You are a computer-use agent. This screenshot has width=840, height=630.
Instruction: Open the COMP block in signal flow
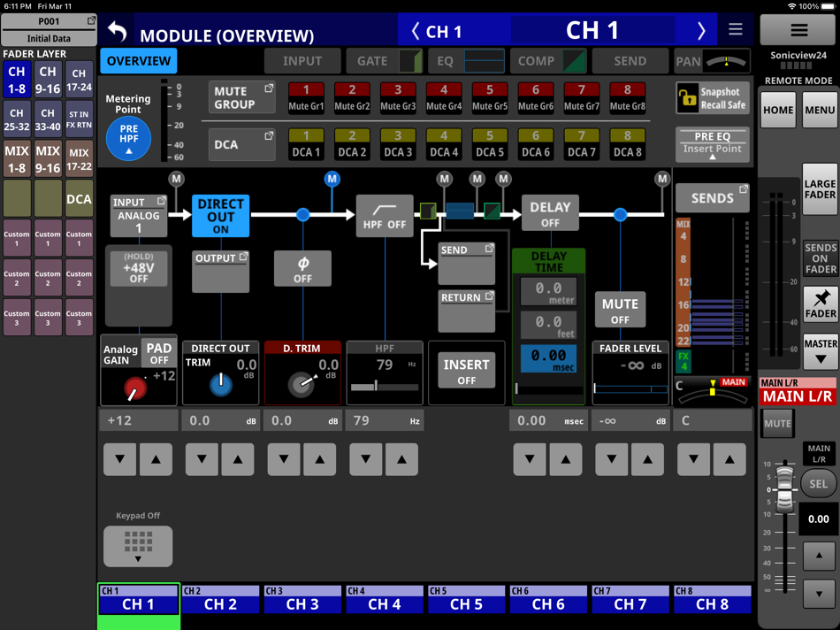click(492, 211)
